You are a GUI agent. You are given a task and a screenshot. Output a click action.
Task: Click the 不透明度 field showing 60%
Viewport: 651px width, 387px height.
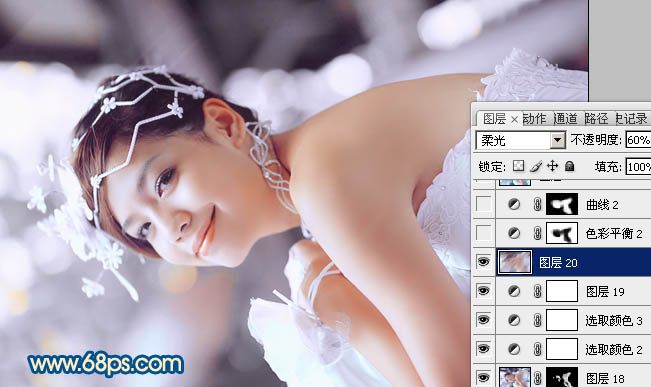pyautogui.click(x=638, y=140)
